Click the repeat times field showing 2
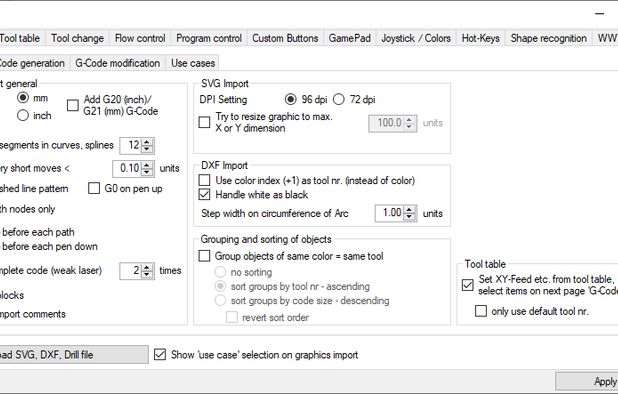Screen dimensions: 618x394 click(x=131, y=271)
